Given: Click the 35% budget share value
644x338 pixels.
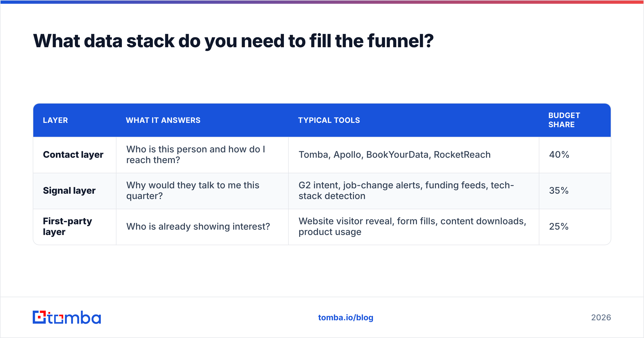Looking at the screenshot, I should click(559, 191).
